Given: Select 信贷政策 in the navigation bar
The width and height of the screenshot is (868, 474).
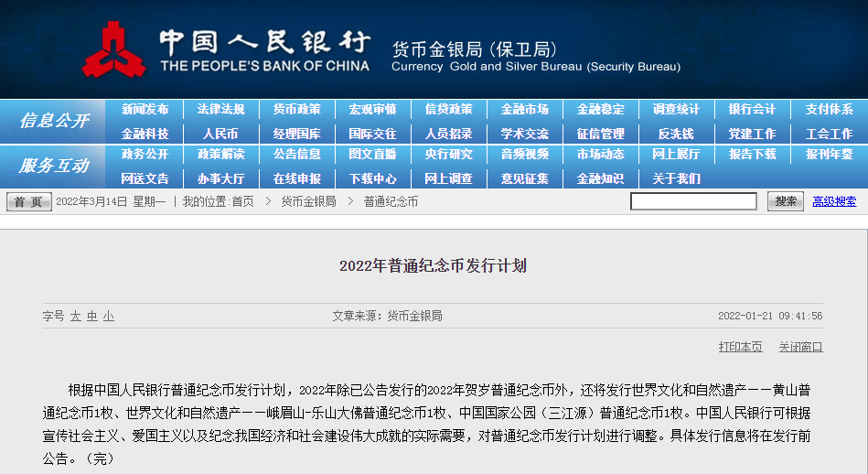Looking at the screenshot, I should click(x=448, y=110).
